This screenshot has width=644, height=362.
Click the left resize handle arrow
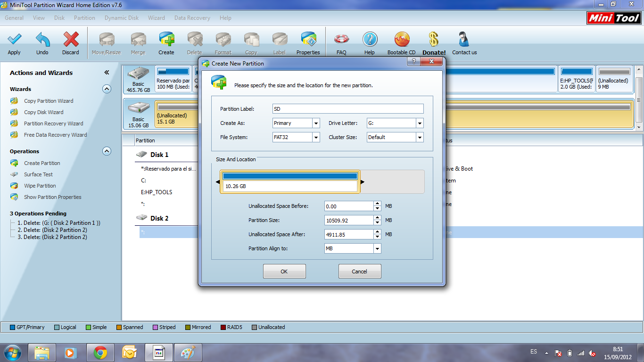pos(218,182)
